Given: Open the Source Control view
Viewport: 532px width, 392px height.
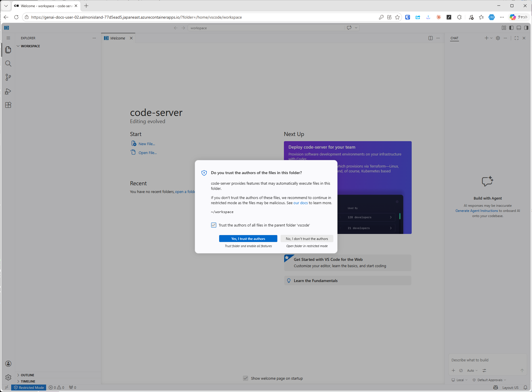Looking at the screenshot, I should 8,77.
